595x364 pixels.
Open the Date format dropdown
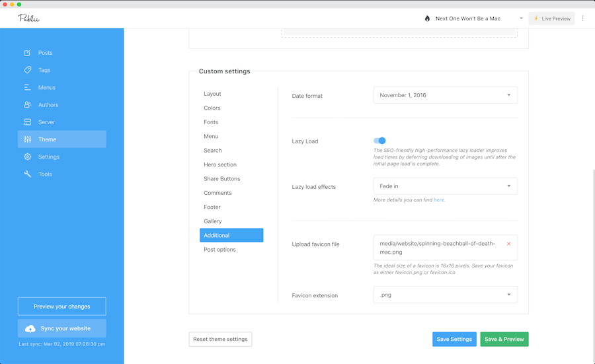445,95
